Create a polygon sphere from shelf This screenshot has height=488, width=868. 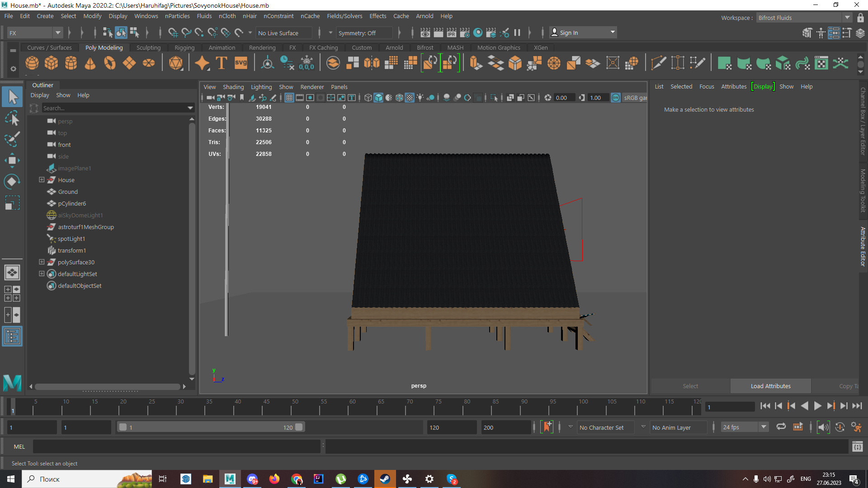pyautogui.click(x=32, y=63)
